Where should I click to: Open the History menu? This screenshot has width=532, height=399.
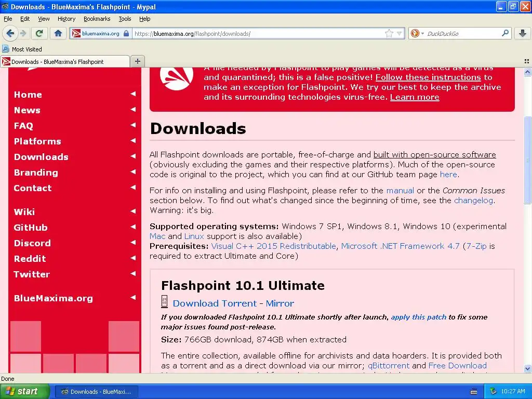[66, 19]
